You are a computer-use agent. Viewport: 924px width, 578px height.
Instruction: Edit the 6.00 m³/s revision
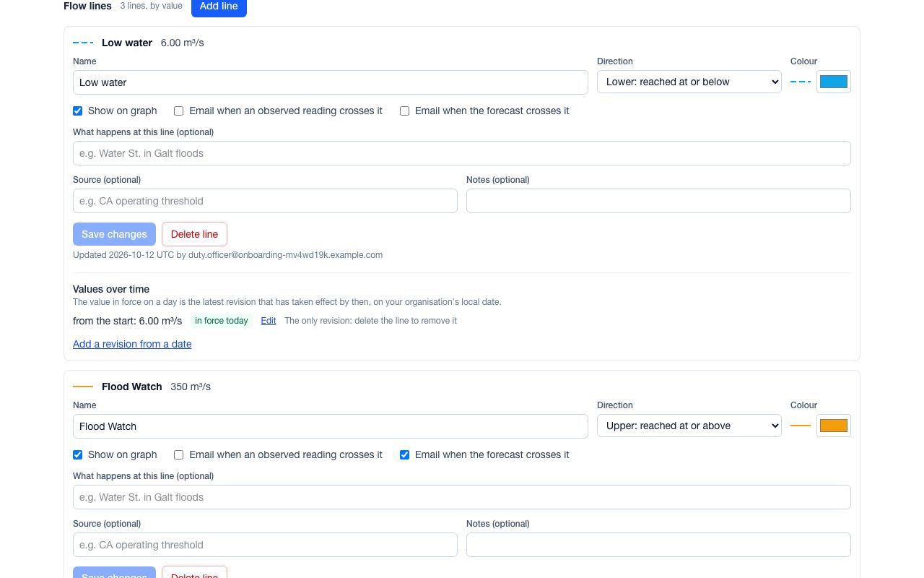click(x=269, y=321)
